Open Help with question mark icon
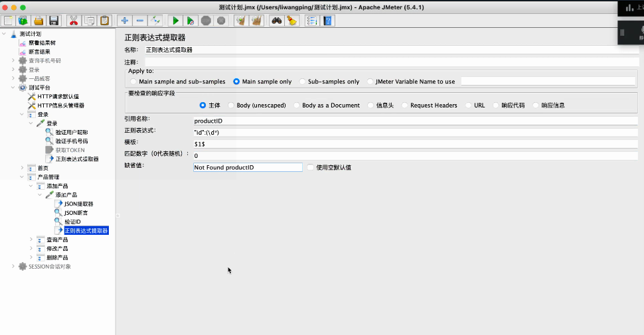 pos(328,21)
